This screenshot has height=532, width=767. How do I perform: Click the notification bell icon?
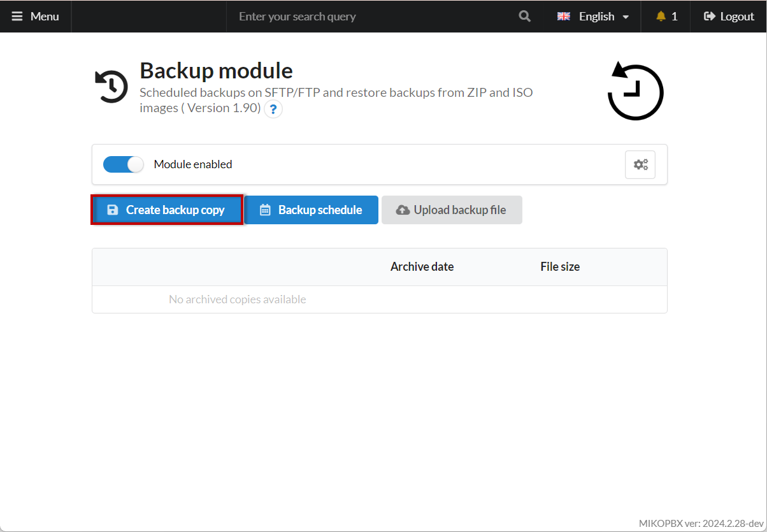coord(661,17)
